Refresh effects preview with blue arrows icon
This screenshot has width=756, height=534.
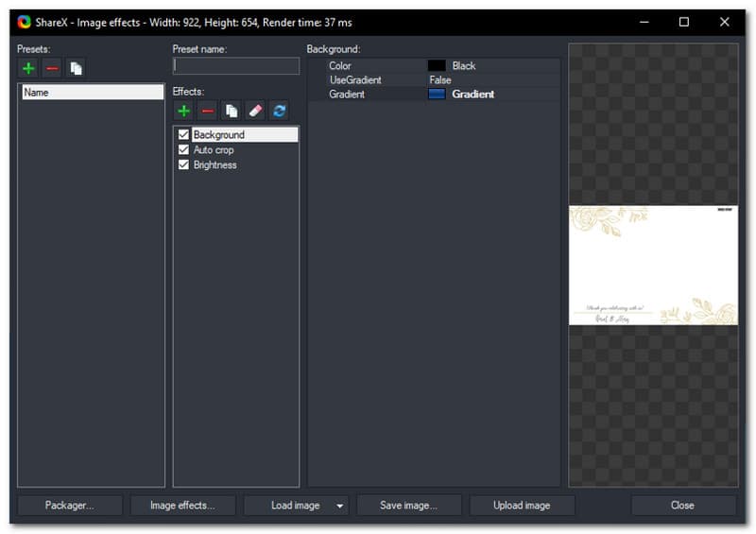point(279,112)
